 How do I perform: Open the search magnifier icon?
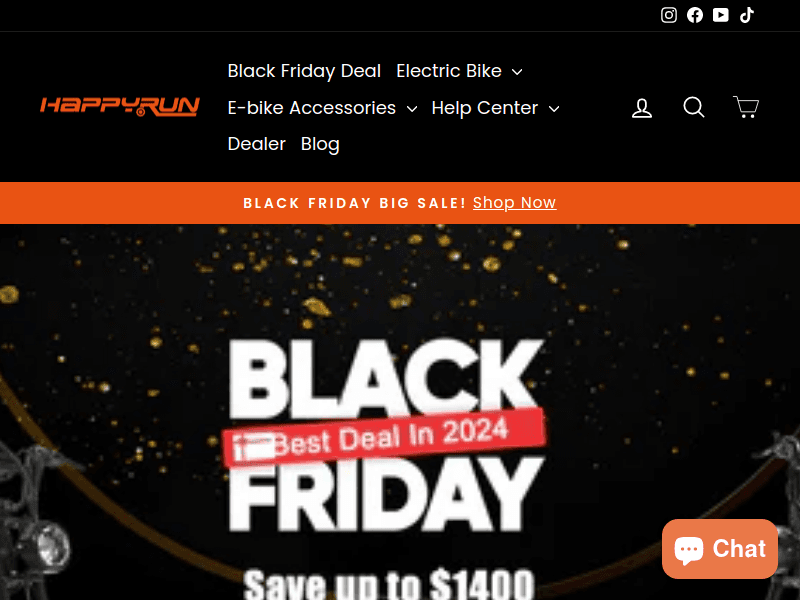pos(694,107)
